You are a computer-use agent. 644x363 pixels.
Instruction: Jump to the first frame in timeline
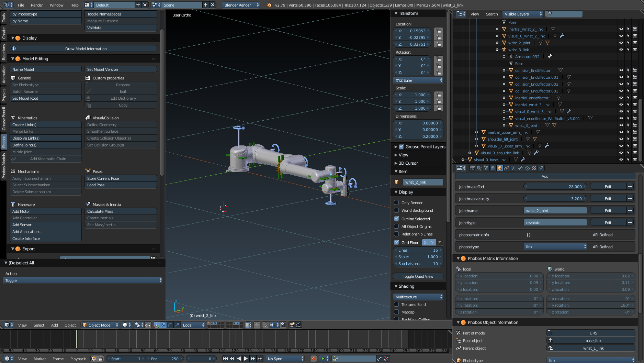tap(225, 359)
